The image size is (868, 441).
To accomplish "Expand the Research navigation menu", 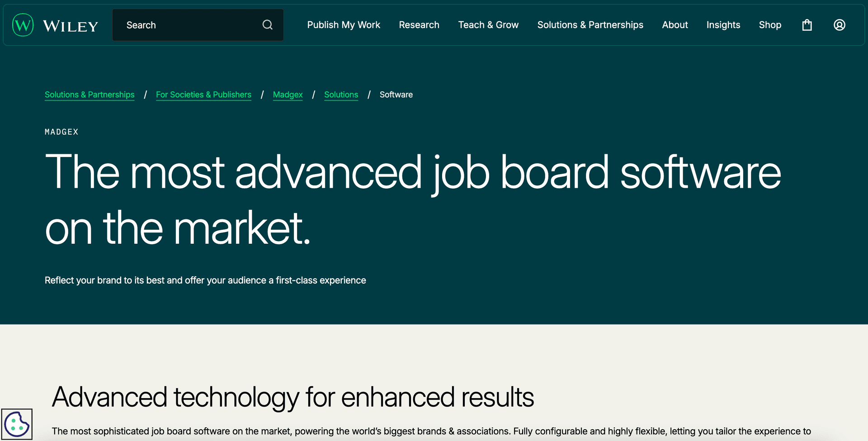I will [419, 25].
